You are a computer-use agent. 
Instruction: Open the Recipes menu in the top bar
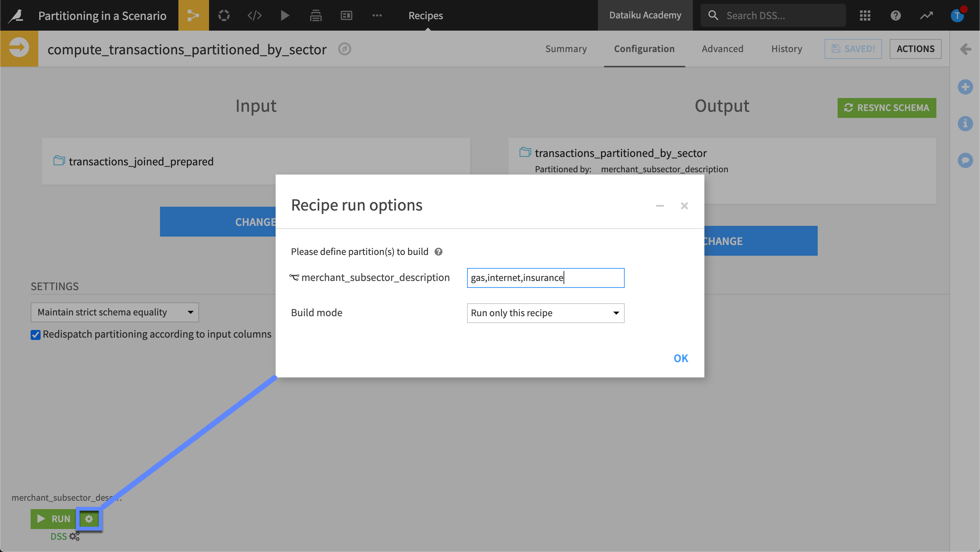pos(426,15)
